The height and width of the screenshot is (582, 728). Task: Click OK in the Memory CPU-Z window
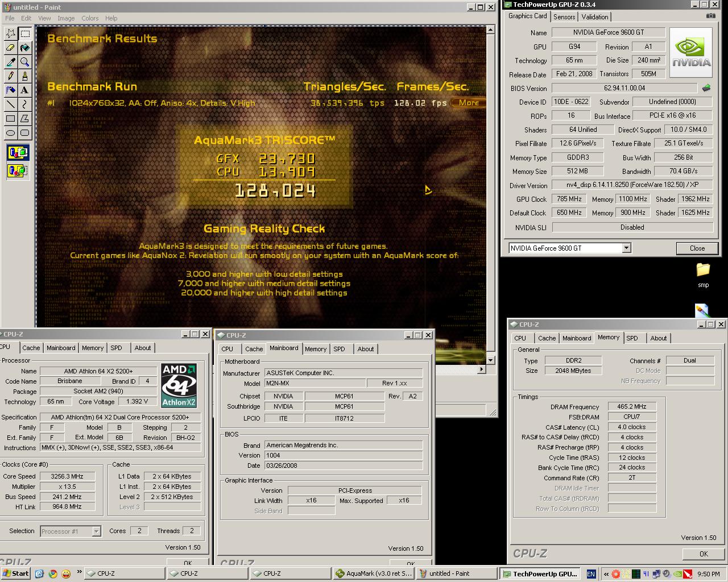[704, 554]
